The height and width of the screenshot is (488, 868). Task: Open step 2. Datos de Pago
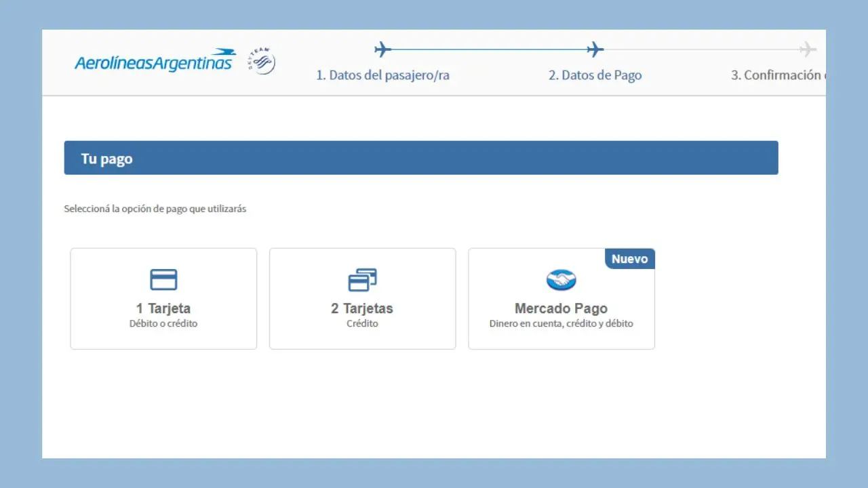pyautogui.click(x=595, y=75)
